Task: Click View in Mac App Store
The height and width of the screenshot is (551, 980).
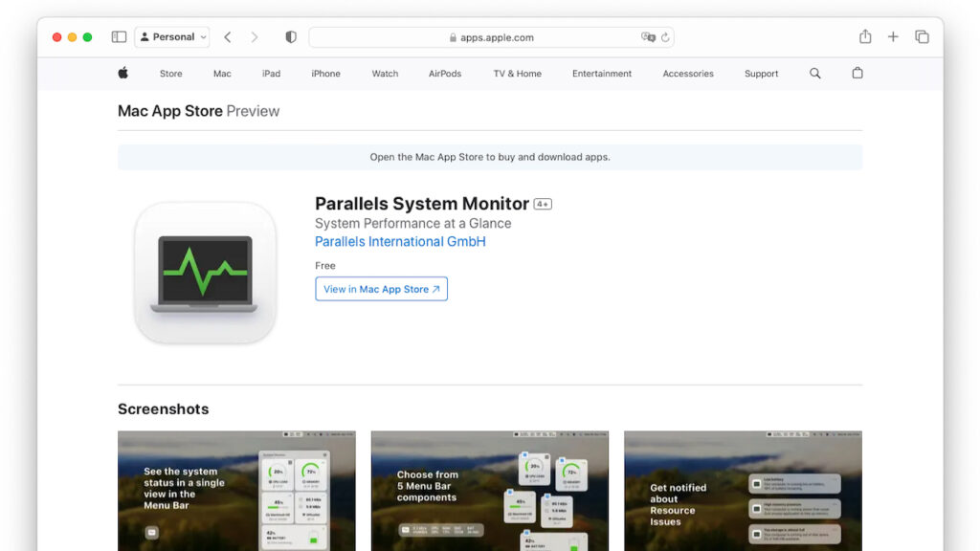Action: click(381, 288)
